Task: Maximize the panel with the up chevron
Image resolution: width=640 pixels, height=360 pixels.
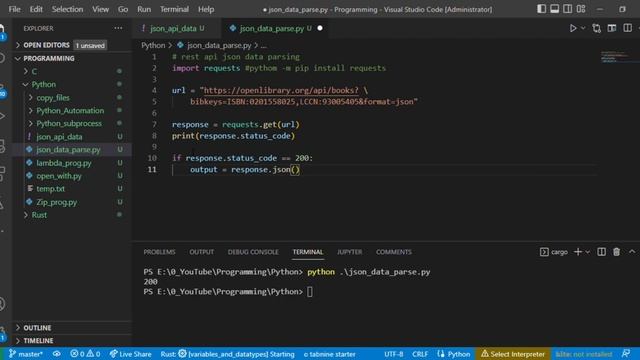Action: pos(632,252)
